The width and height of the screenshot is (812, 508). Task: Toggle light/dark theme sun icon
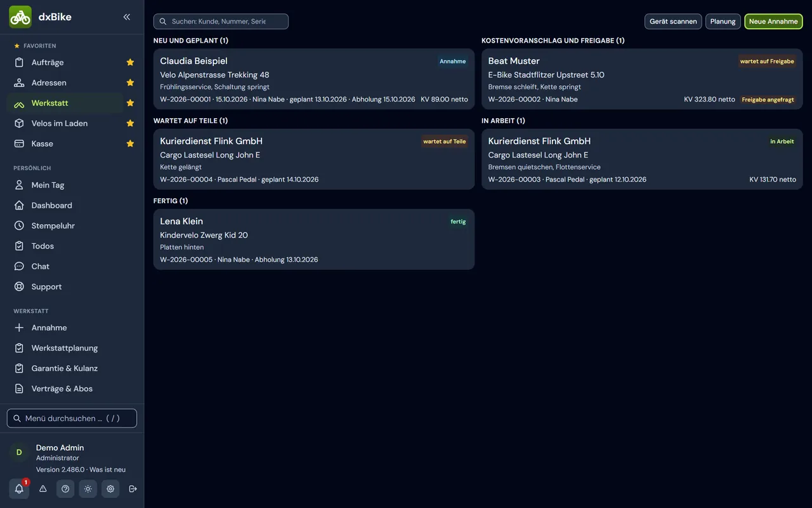point(88,489)
